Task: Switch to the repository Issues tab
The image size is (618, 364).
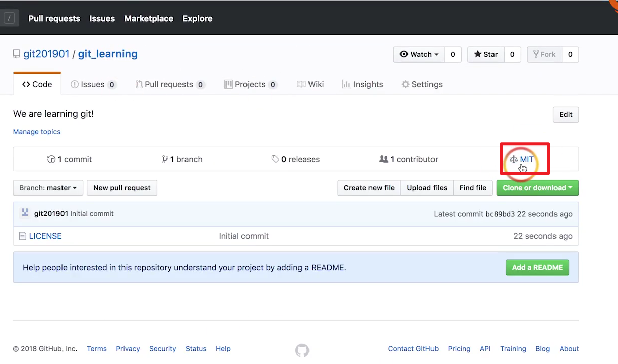Action: click(94, 84)
